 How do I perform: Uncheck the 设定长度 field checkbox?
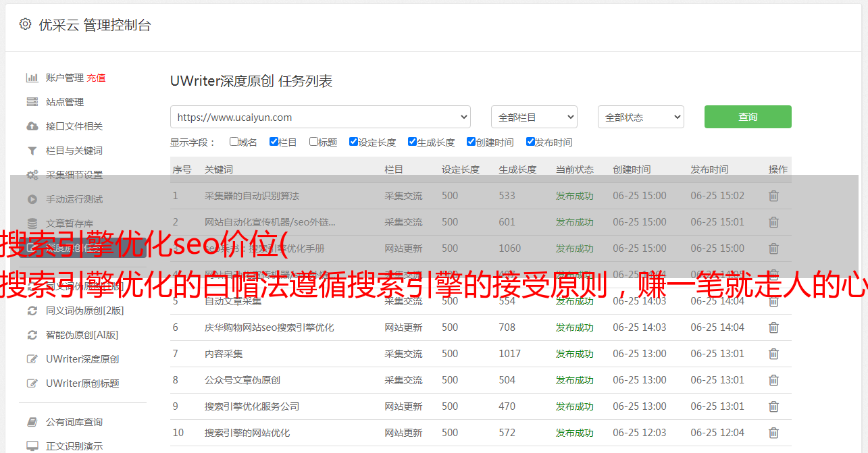pos(353,142)
